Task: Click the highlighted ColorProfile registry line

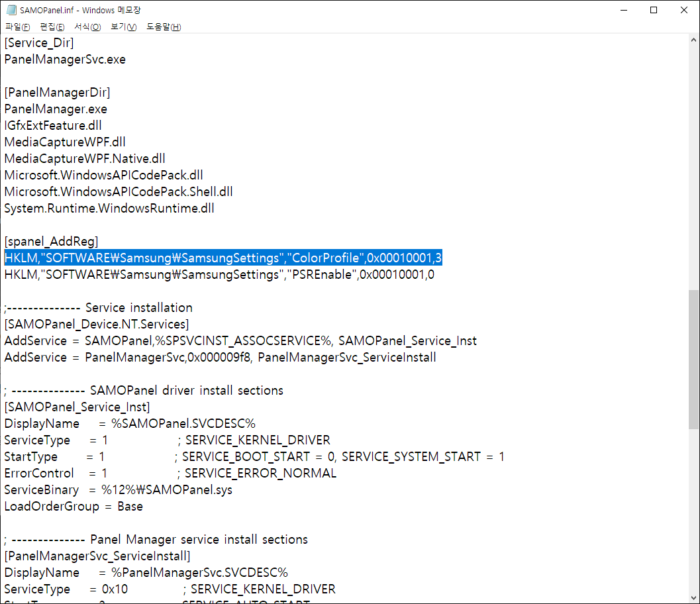Action: (223, 258)
